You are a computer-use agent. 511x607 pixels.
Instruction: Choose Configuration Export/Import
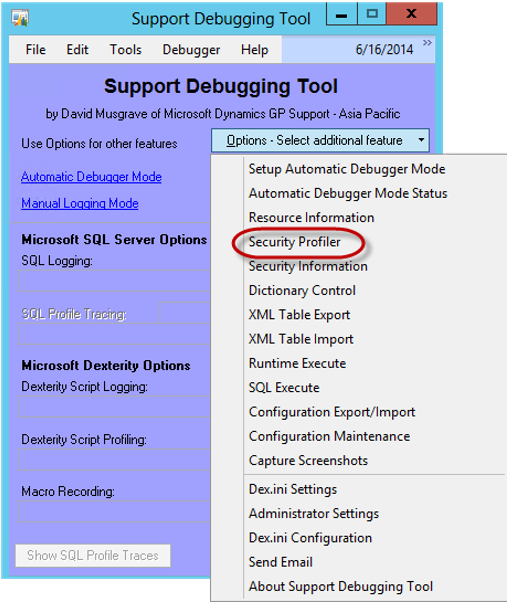point(332,412)
